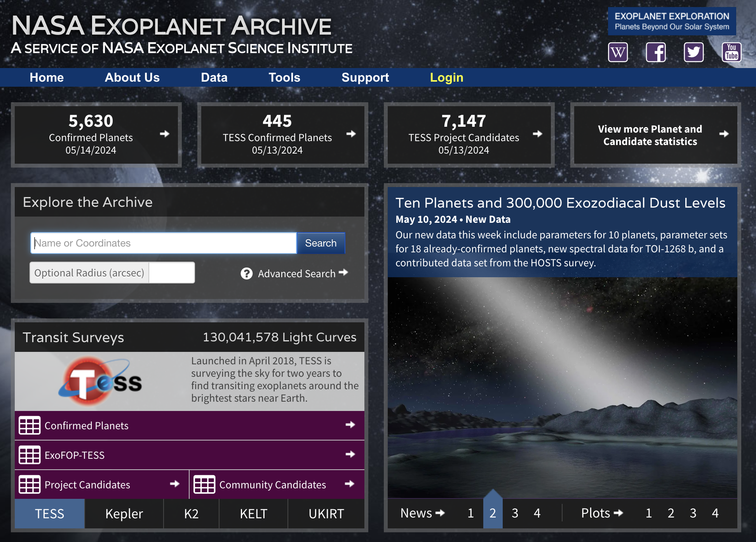Open the Wikipedia icon link
Image resolution: width=756 pixels, height=542 pixels.
coord(618,52)
